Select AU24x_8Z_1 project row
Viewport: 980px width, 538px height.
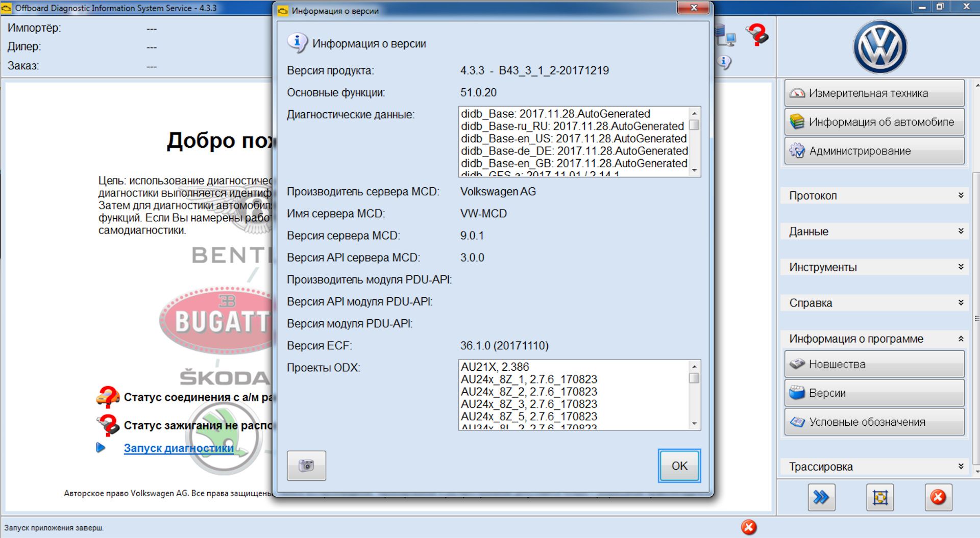pyautogui.click(x=529, y=379)
